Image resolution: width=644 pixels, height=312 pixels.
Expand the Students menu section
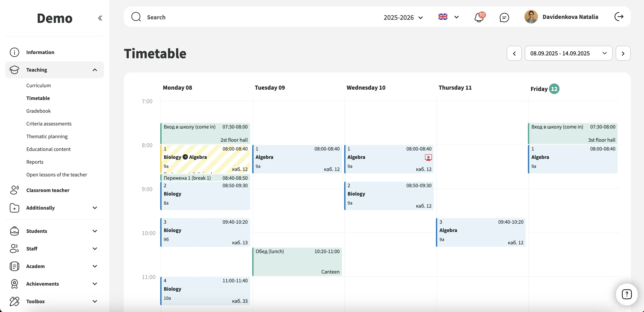(95, 231)
